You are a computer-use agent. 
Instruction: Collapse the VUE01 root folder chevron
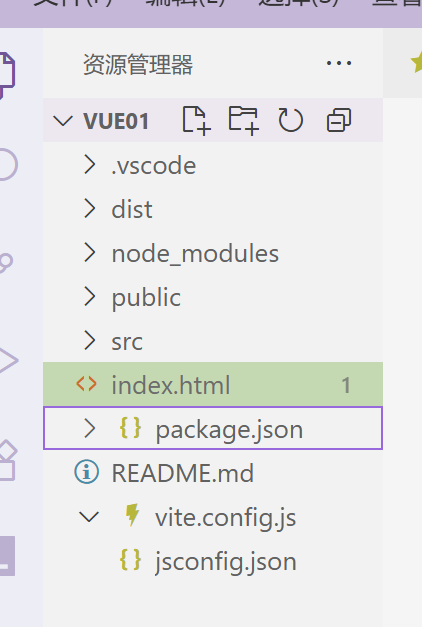[63, 120]
